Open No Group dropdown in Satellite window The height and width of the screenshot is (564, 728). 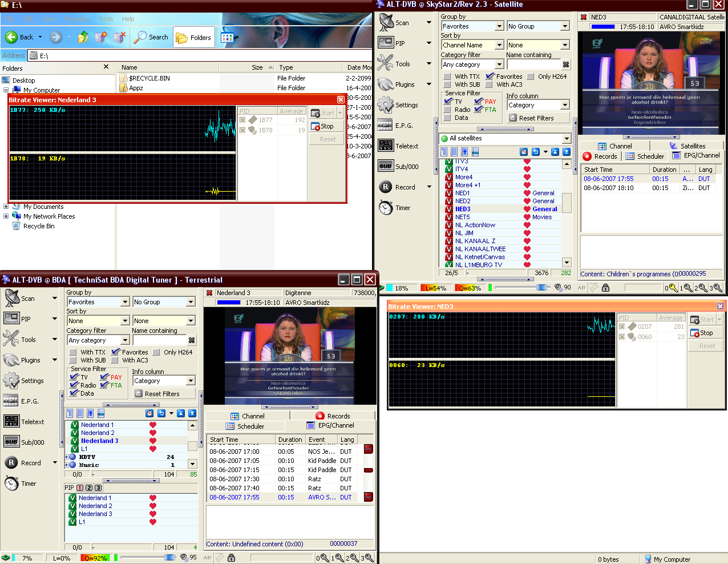[565, 26]
